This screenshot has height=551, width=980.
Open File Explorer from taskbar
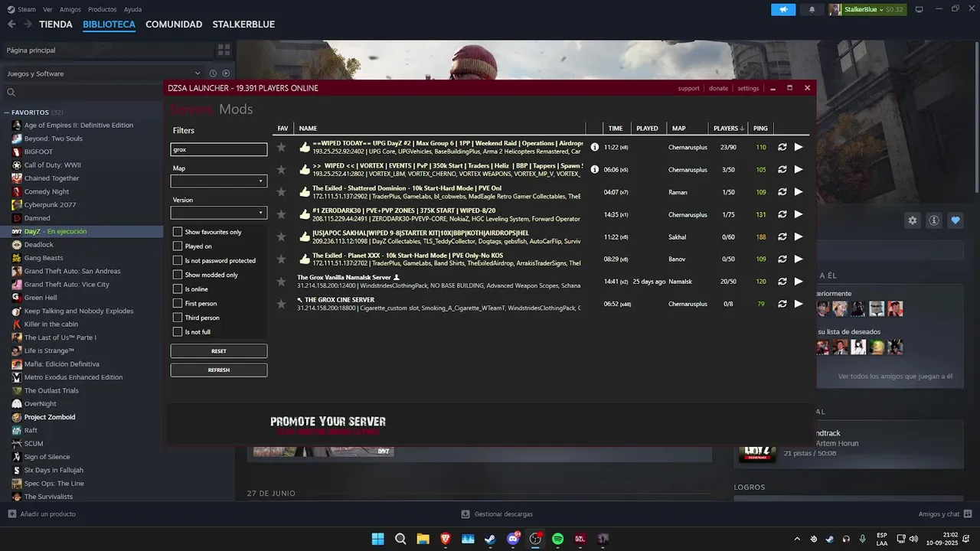[423, 539]
